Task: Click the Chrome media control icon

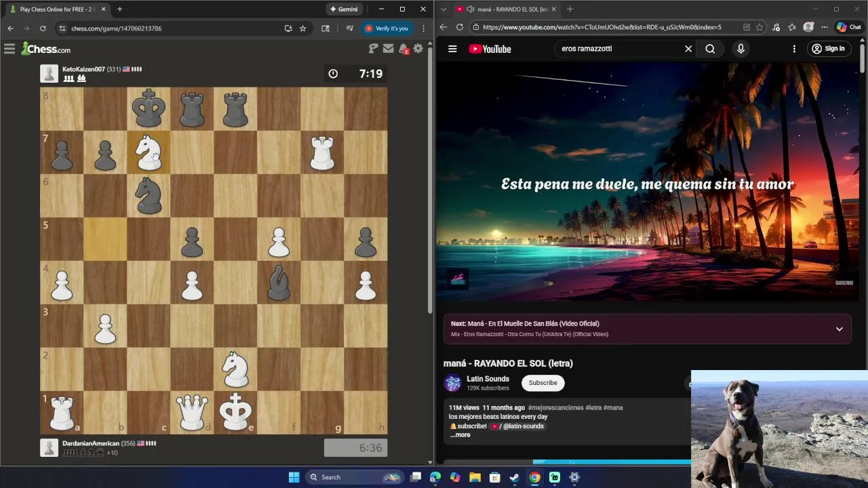Action: (x=349, y=28)
